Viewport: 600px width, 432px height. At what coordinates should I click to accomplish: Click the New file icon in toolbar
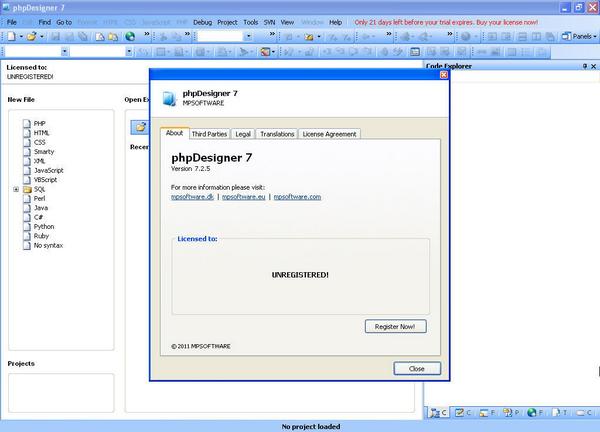[11, 36]
